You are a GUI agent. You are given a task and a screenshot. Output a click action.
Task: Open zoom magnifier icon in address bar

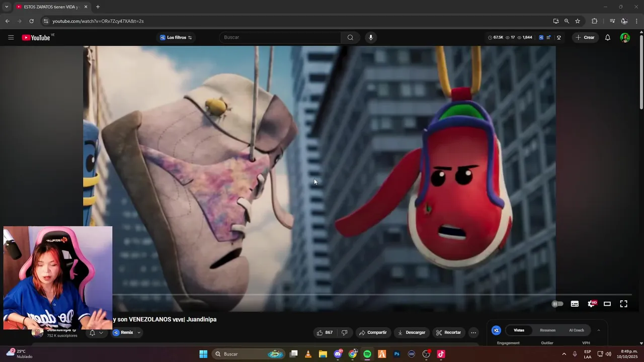pyautogui.click(x=567, y=21)
